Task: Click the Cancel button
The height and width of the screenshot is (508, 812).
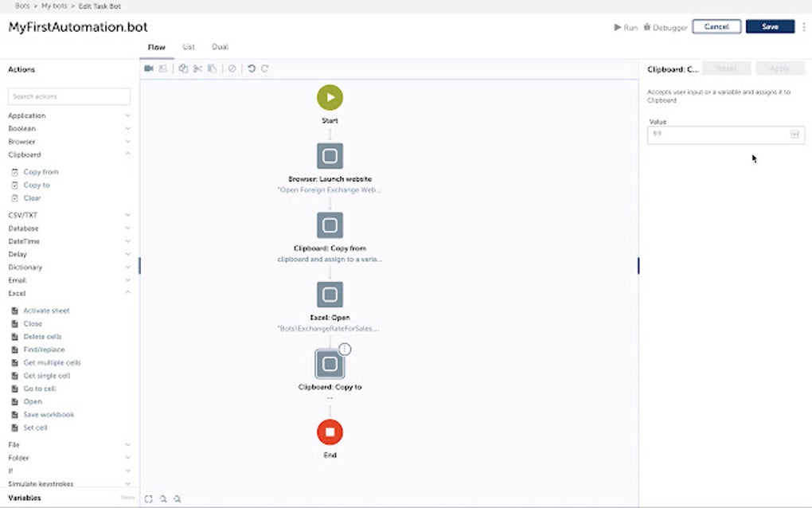Action: (x=716, y=25)
